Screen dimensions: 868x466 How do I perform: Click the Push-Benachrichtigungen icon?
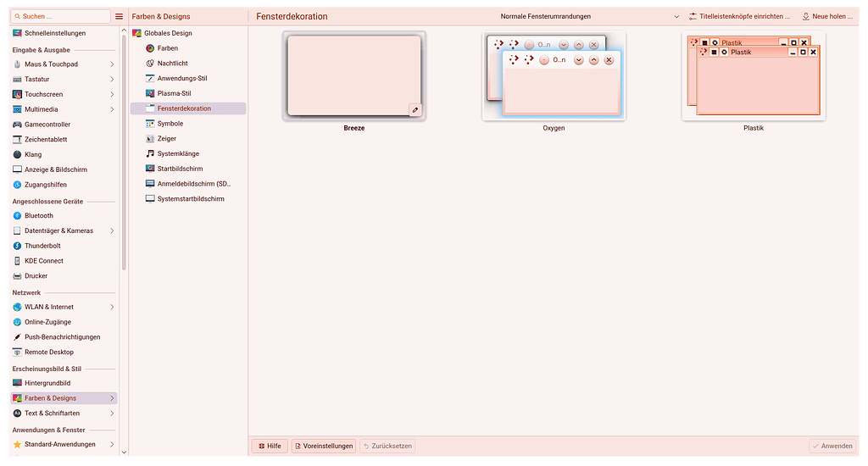coord(17,336)
